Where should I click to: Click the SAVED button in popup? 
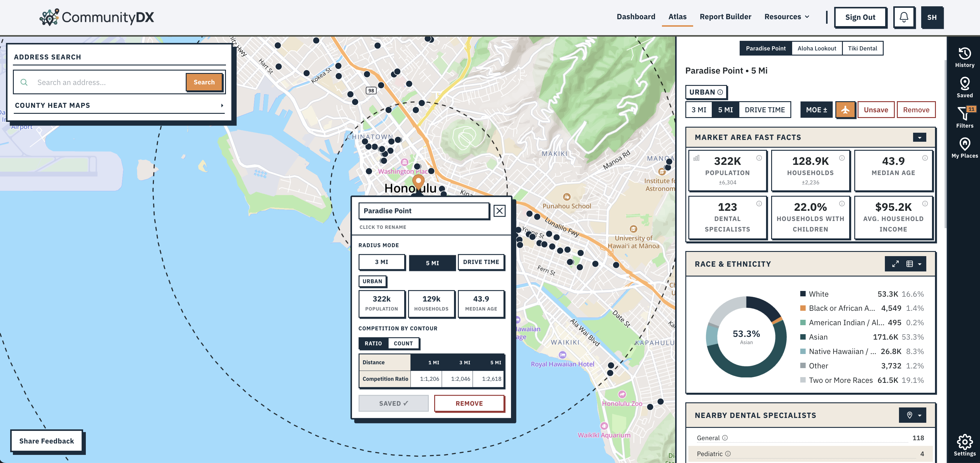[393, 404]
